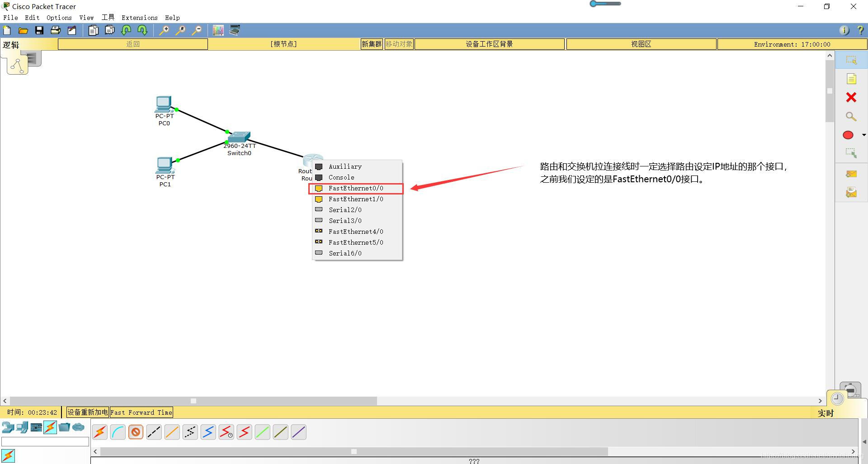Viewport: 868px width, 464px height.
Task: Select automatic connection type lightning cable
Action: coord(100,432)
